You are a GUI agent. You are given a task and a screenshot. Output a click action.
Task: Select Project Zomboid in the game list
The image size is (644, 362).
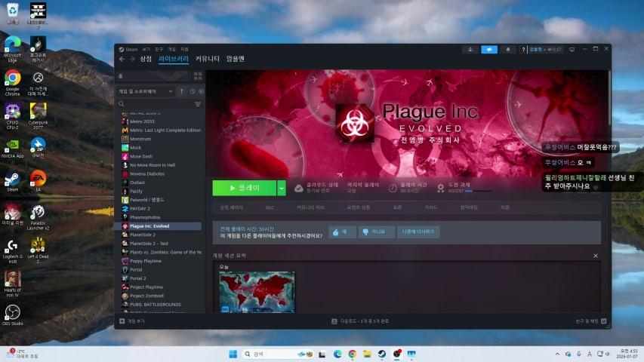coord(147,296)
